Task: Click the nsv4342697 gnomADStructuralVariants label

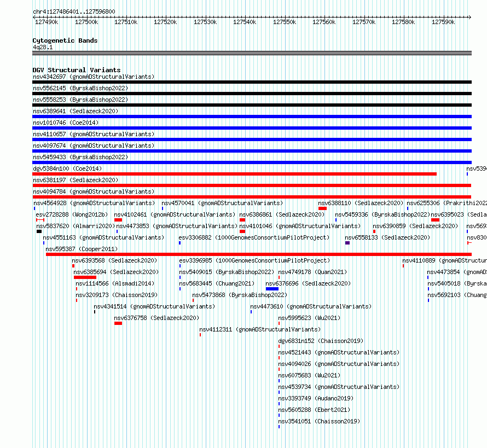Action: point(94,77)
